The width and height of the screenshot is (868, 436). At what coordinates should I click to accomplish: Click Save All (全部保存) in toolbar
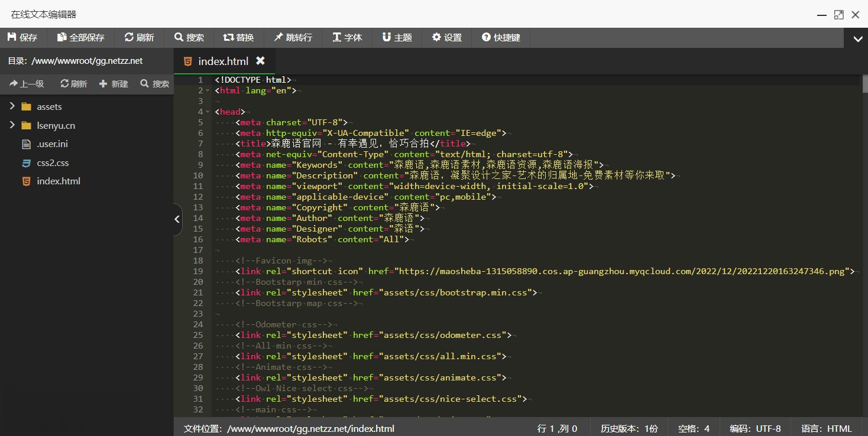(x=80, y=37)
